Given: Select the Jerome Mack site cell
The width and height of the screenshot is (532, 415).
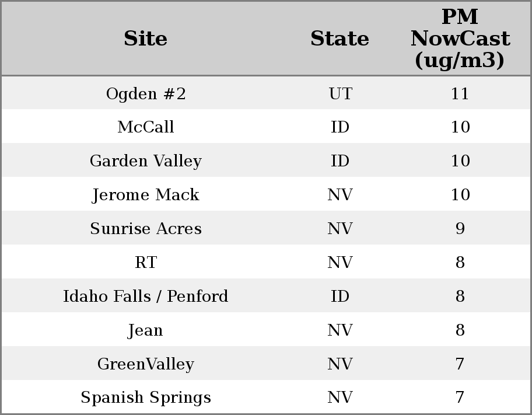Looking at the screenshot, I should 146,195.
